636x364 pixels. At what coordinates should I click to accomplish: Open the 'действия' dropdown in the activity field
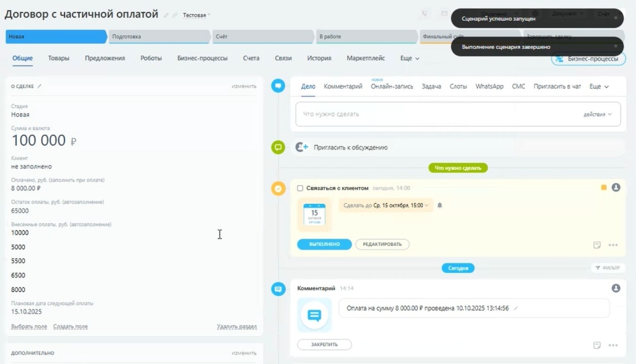(597, 114)
